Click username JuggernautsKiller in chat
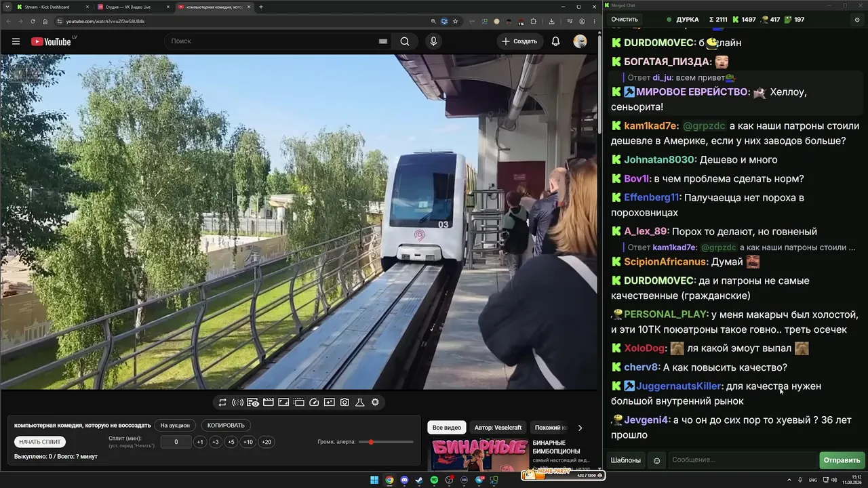Image resolution: width=868 pixels, height=488 pixels. [679, 386]
